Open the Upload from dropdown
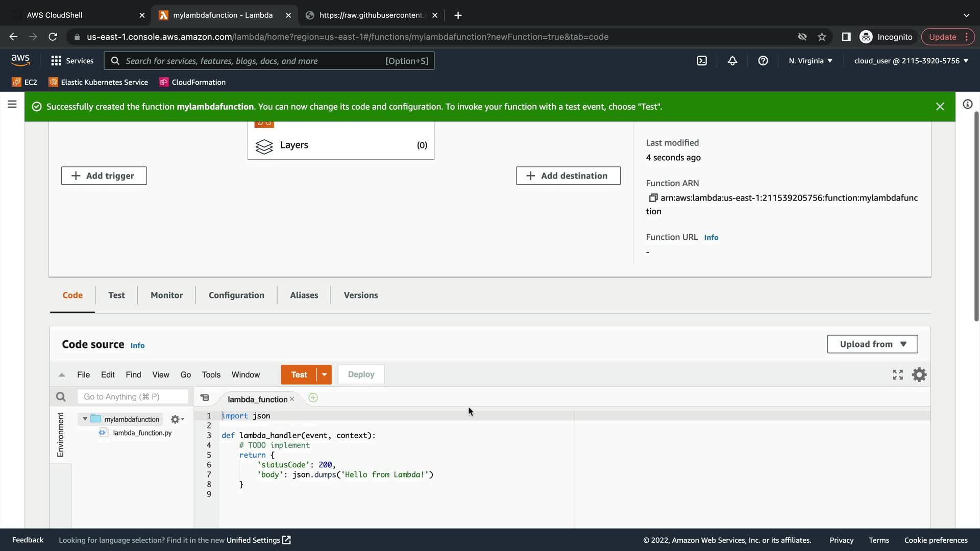This screenshot has width=980, height=551. click(872, 344)
